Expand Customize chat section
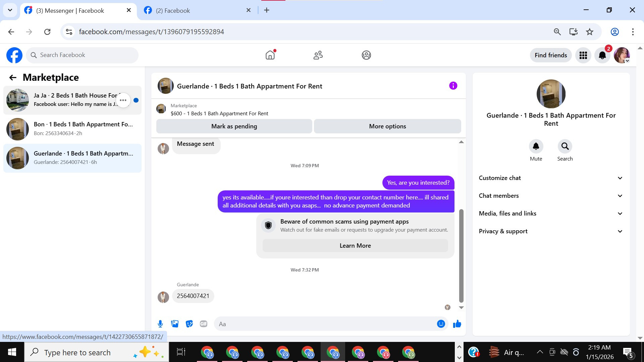 (551, 178)
